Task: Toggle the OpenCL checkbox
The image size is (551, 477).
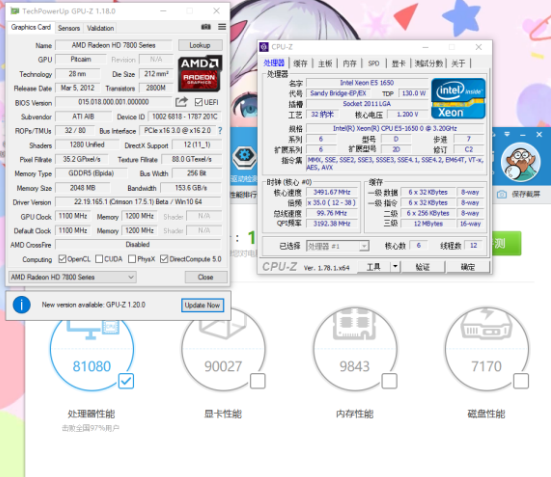Action: (x=62, y=259)
